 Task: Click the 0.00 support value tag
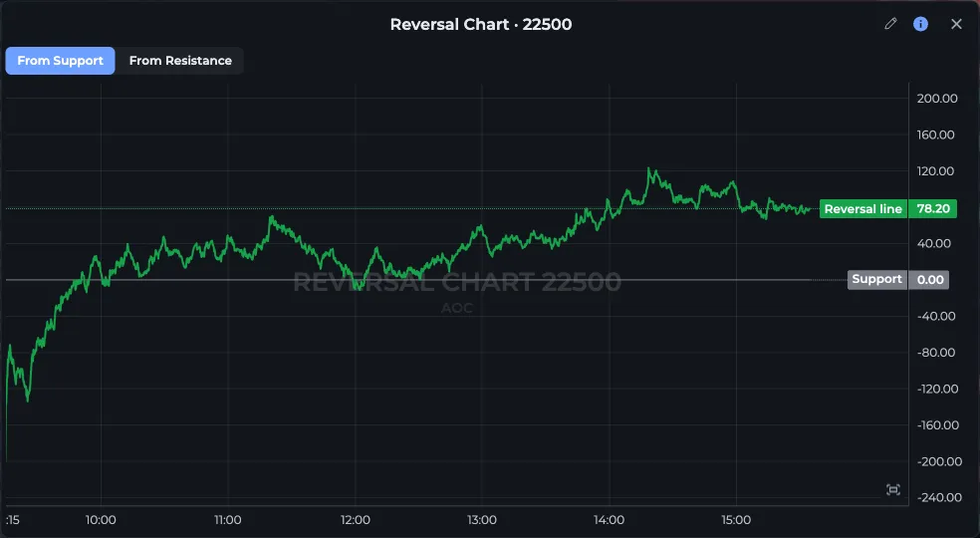(x=929, y=280)
